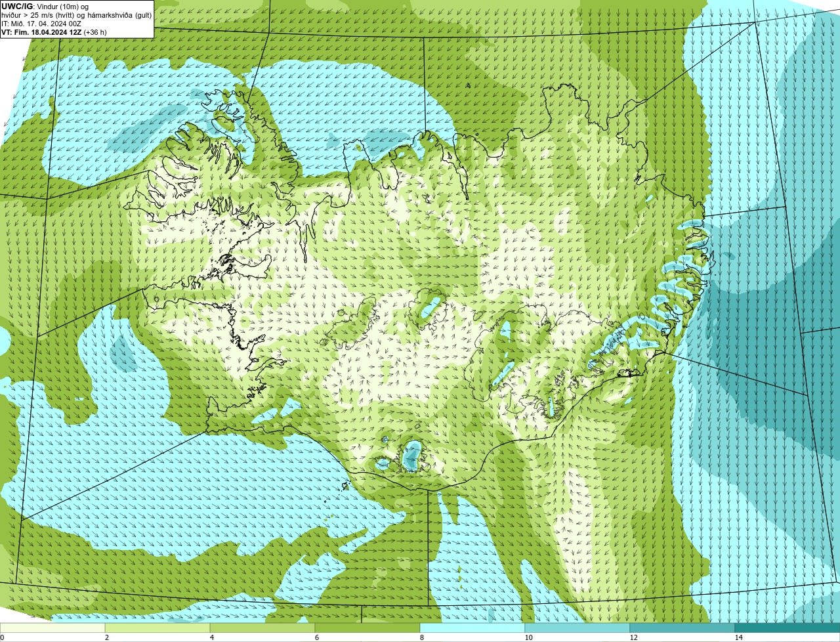Click the "14" label on the legend scale
This screenshot has width=840, height=642.
pos(738,637)
